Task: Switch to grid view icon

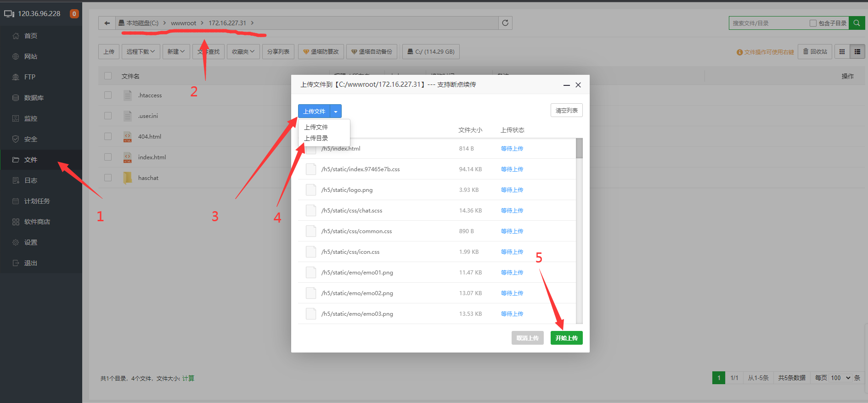Action: point(842,52)
